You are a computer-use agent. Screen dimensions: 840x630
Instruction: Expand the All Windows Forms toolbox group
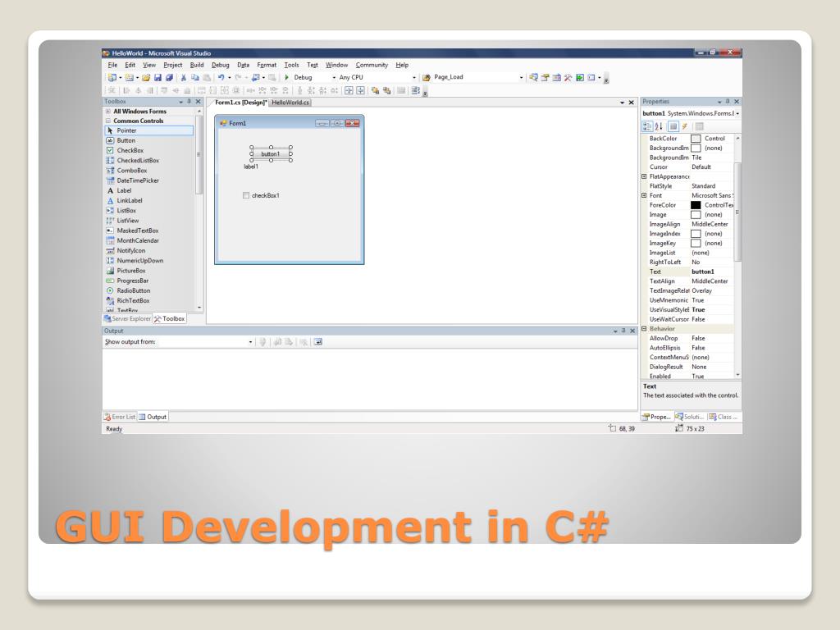(108, 112)
